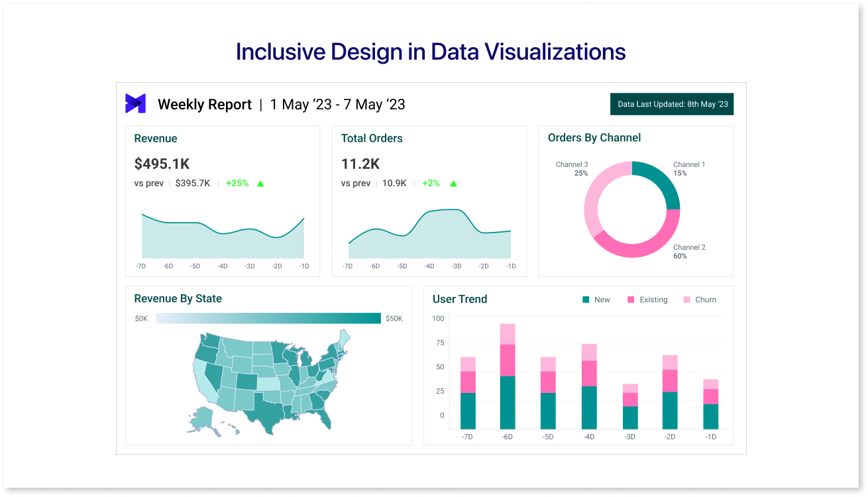Click the pink Existing legend square

pos(631,300)
